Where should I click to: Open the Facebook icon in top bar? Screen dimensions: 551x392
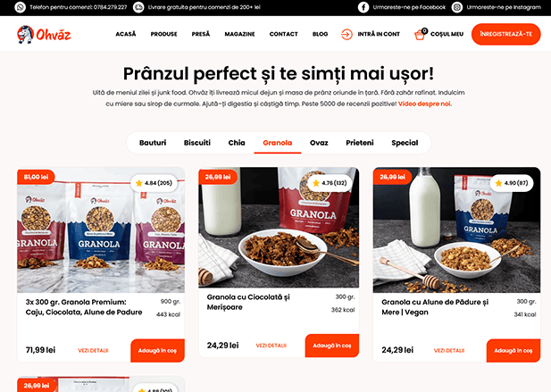pos(363,7)
